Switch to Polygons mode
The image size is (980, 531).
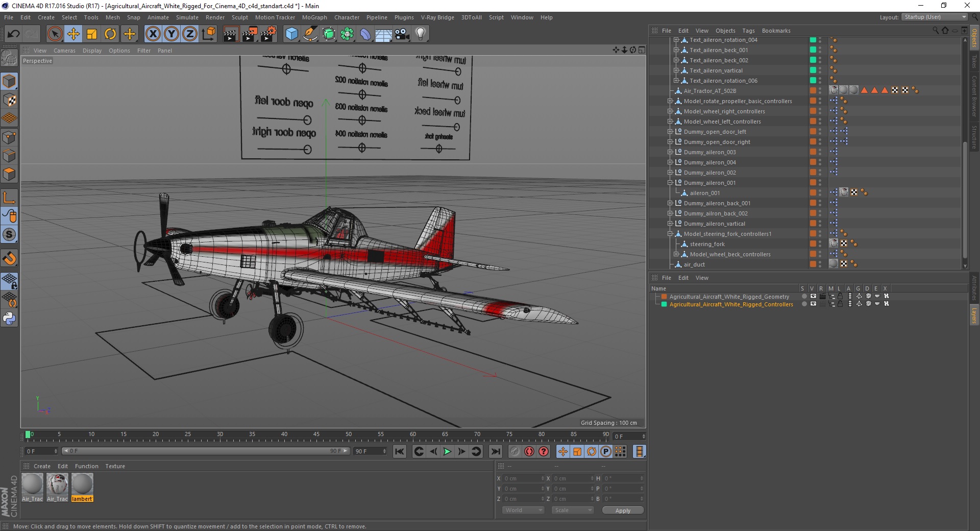coord(9,174)
